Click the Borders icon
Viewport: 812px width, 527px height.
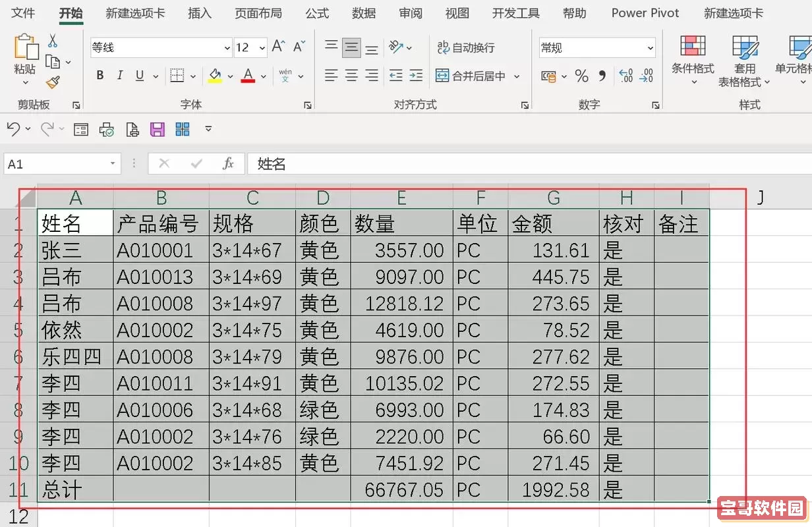[177, 76]
